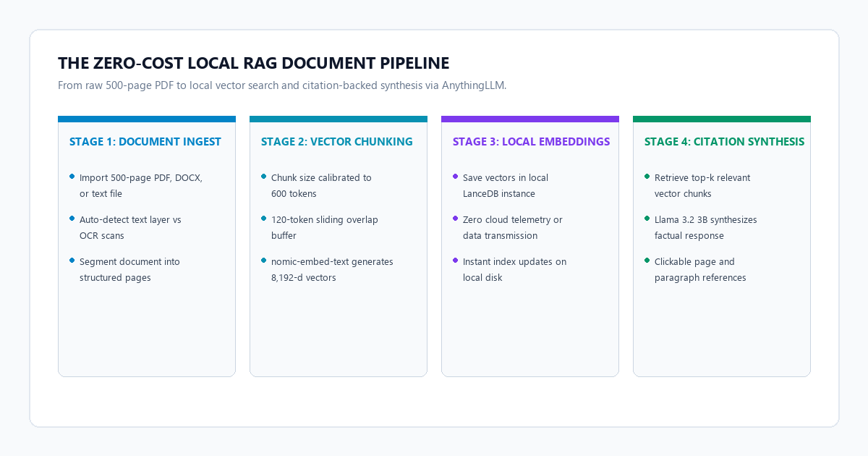Click 'Retrieve top-k relevant vector chunks'

click(x=702, y=185)
